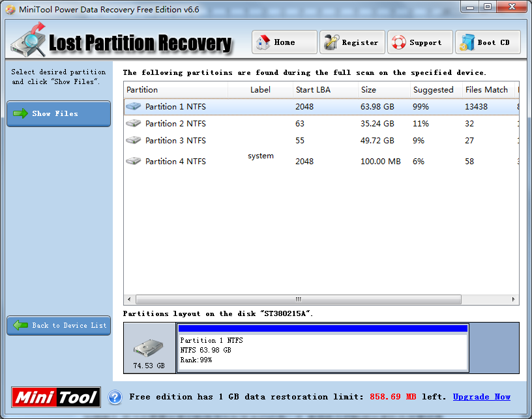This screenshot has height=419, width=532.
Task: Click the 63.98 GB size cell
Action: pyautogui.click(x=377, y=106)
